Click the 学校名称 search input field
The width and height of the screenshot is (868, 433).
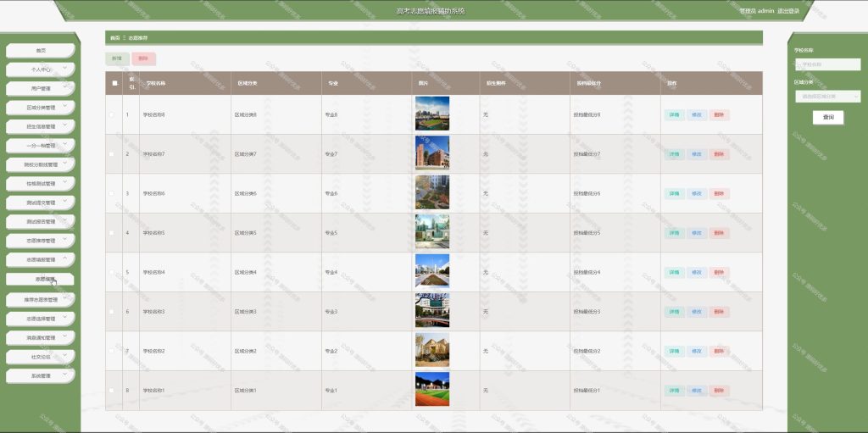coord(827,64)
